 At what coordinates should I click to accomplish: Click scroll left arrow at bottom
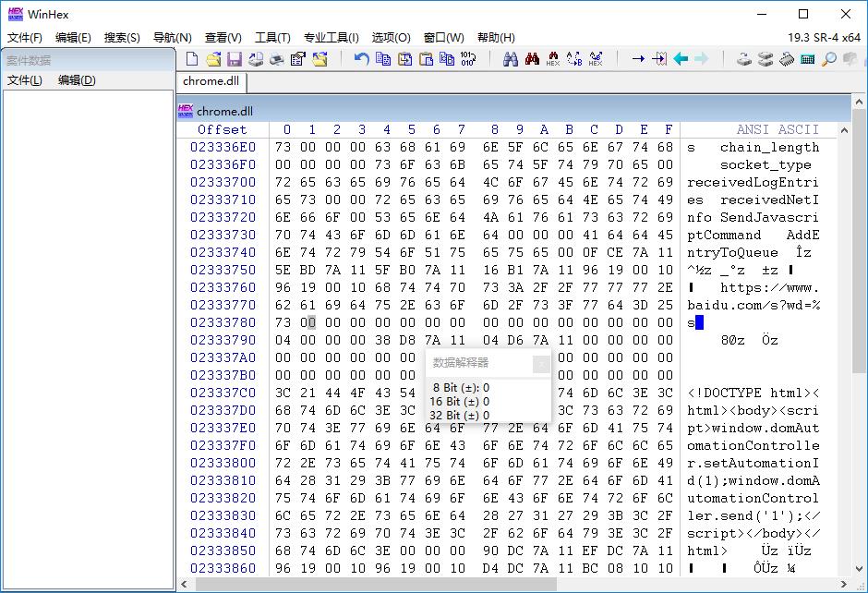(x=185, y=584)
